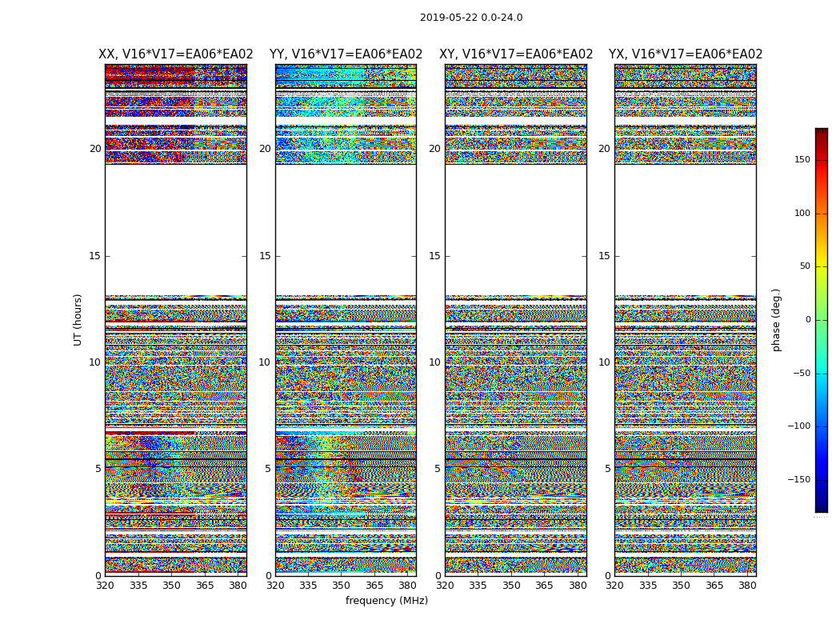Click the phase colorbar near 0 degrees

click(x=822, y=320)
